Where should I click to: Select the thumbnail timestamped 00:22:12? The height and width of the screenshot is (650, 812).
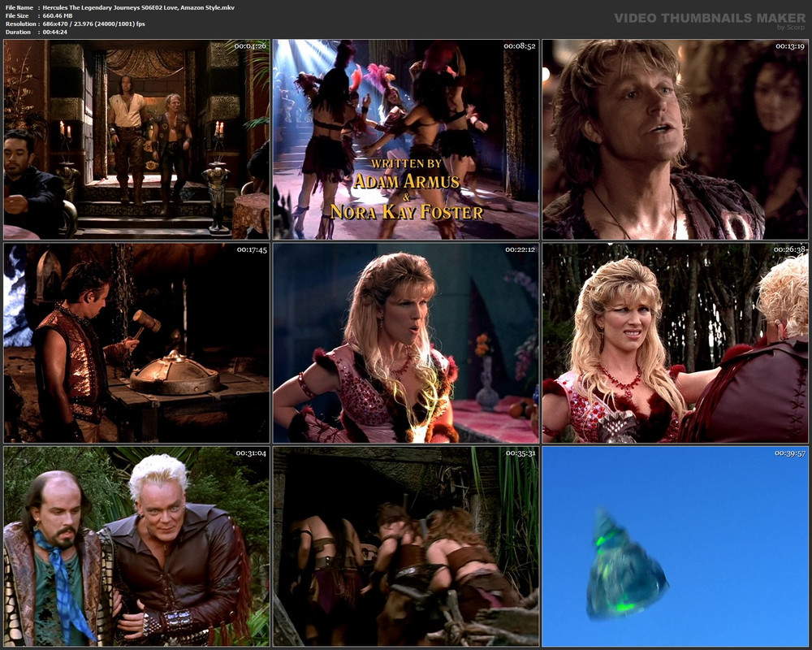coord(406,343)
